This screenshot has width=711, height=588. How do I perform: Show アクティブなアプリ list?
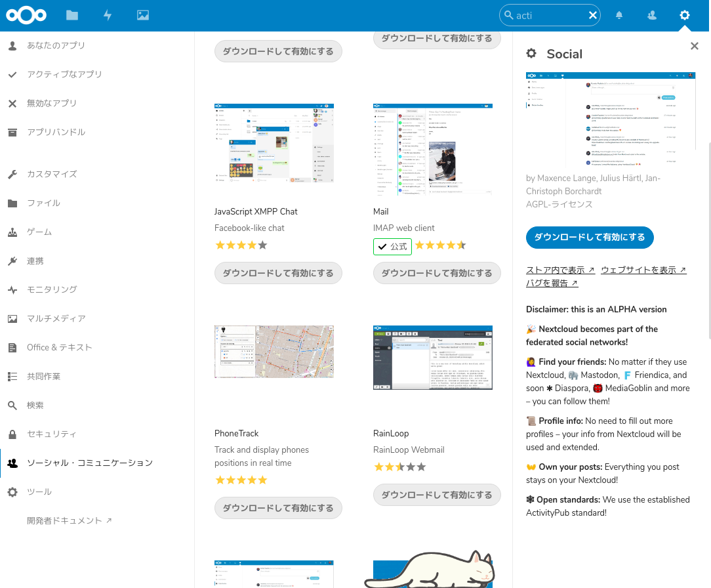tap(64, 74)
